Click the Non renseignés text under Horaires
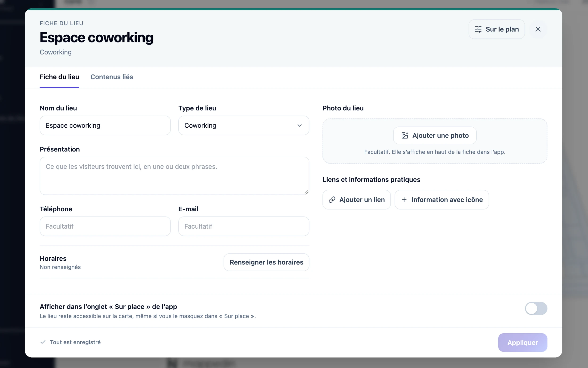The height and width of the screenshot is (368, 588). click(x=60, y=267)
